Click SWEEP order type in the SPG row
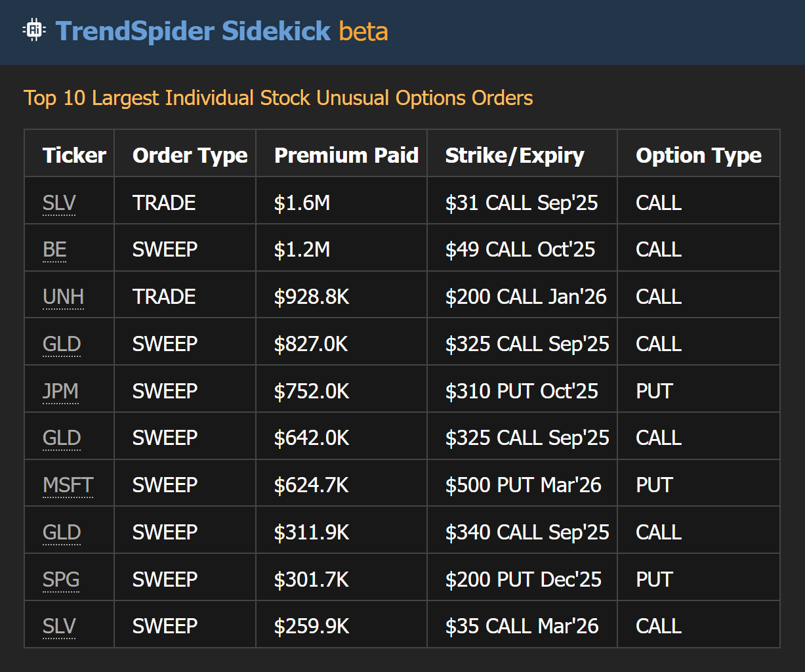This screenshot has height=672, width=805. click(x=165, y=579)
